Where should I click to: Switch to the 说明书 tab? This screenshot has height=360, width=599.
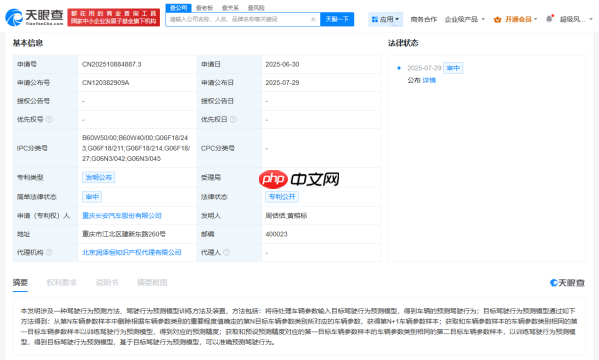click(107, 282)
